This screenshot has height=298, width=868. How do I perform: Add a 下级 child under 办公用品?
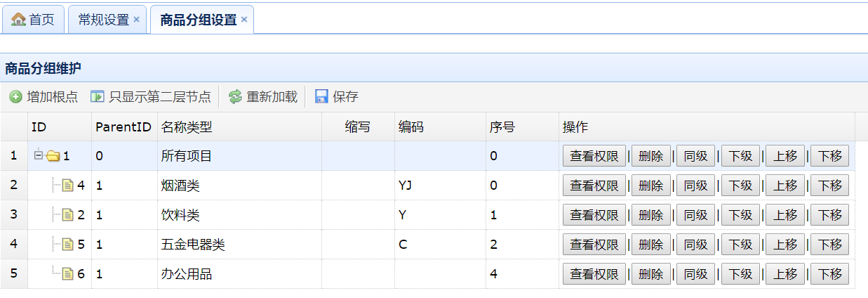(740, 274)
